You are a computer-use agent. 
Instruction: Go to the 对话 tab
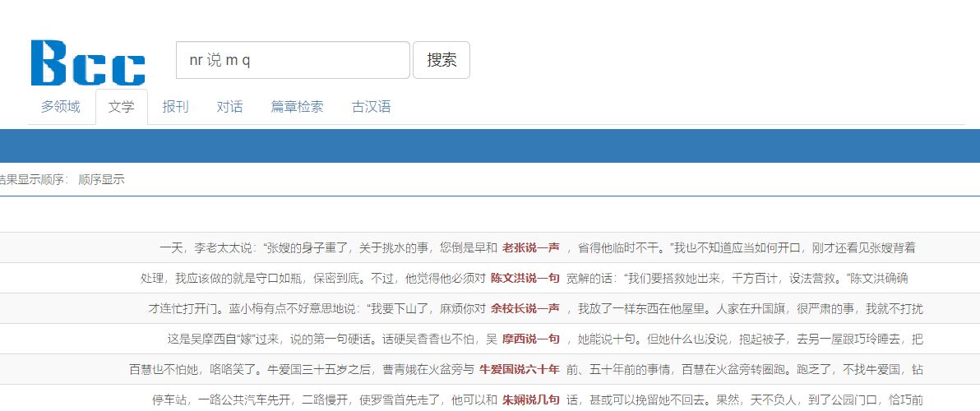coord(229,107)
